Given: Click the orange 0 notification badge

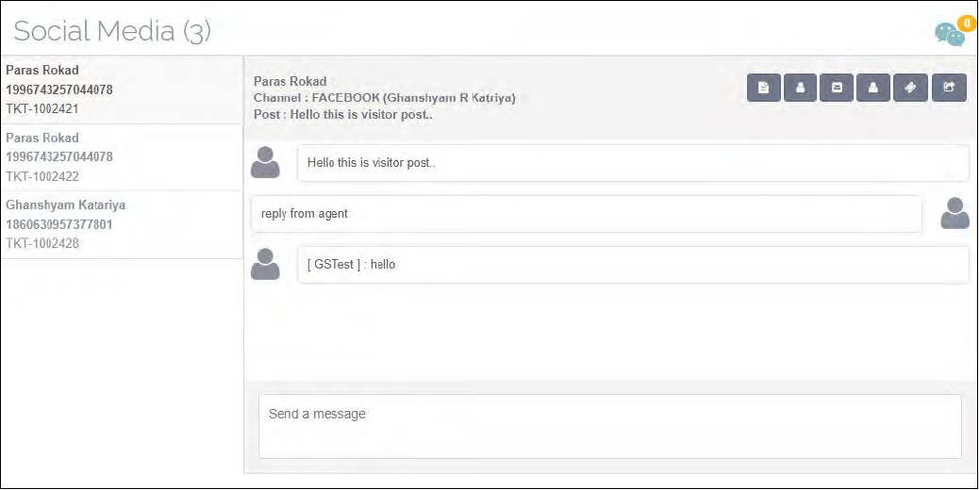Looking at the screenshot, I should pos(966,22).
